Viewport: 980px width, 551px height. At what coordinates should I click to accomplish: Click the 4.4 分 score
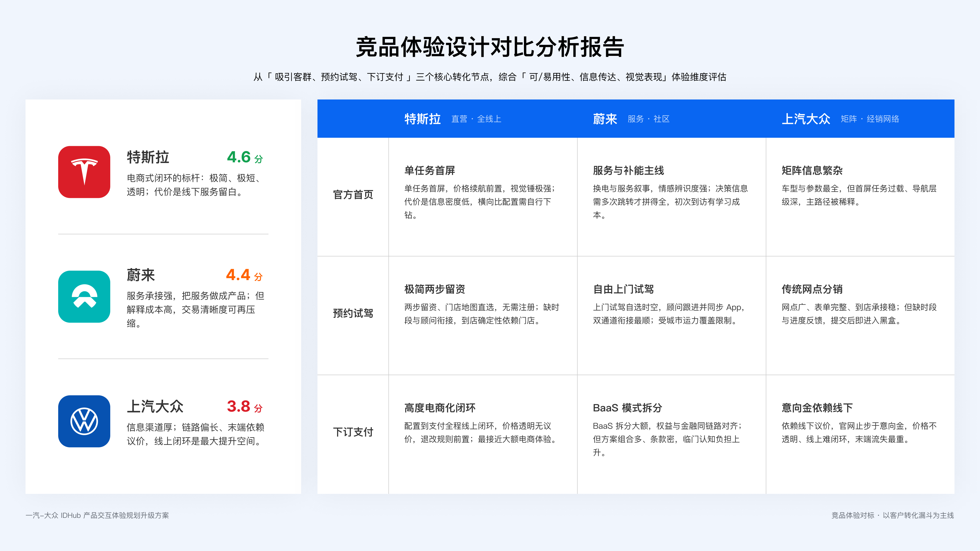point(244,275)
